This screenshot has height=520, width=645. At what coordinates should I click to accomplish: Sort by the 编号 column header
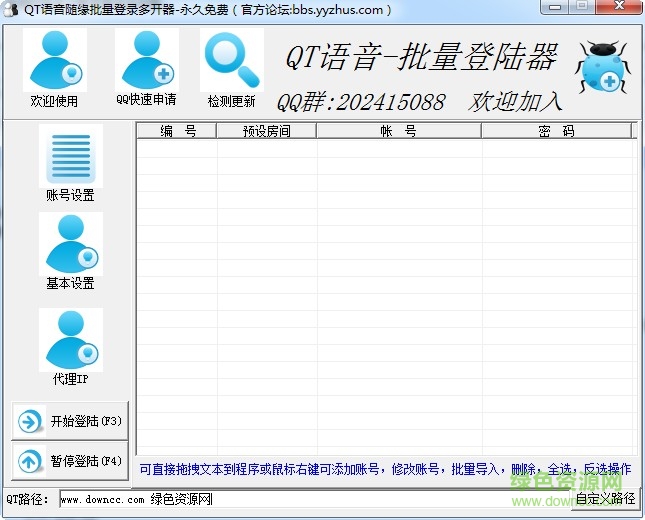click(177, 131)
